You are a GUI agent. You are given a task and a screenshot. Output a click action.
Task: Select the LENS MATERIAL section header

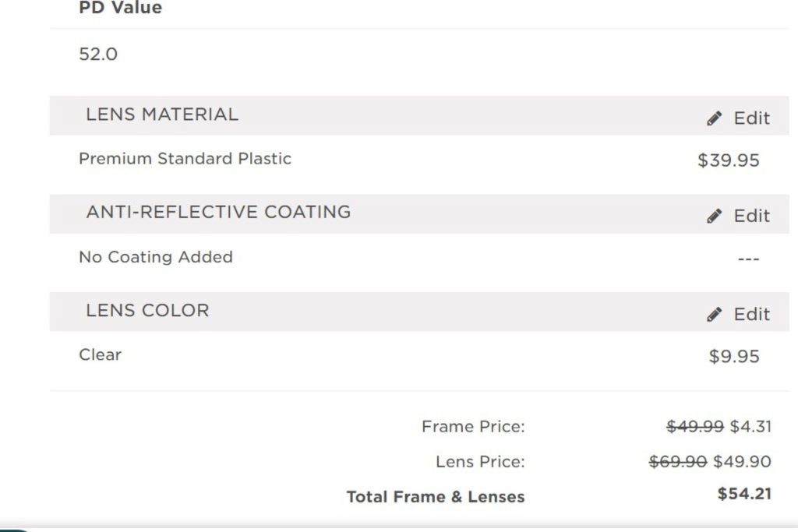pyautogui.click(x=163, y=114)
